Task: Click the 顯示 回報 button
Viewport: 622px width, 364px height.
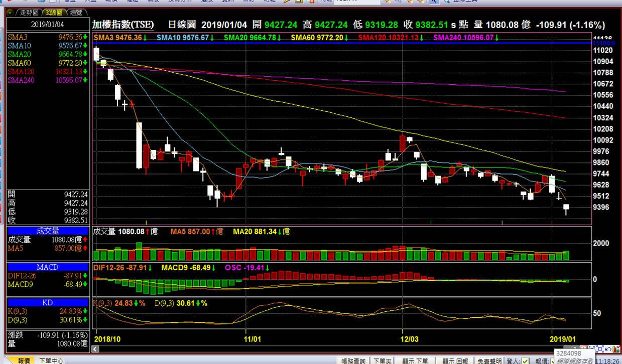Action: (x=456, y=360)
